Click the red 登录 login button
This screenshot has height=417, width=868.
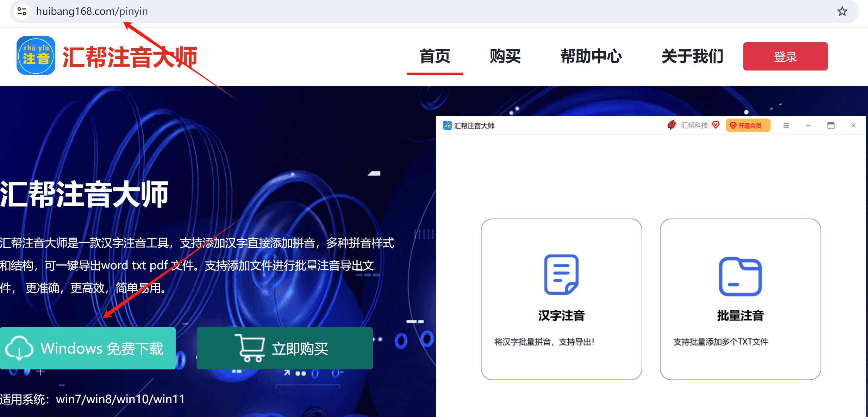pyautogui.click(x=785, y=56)
